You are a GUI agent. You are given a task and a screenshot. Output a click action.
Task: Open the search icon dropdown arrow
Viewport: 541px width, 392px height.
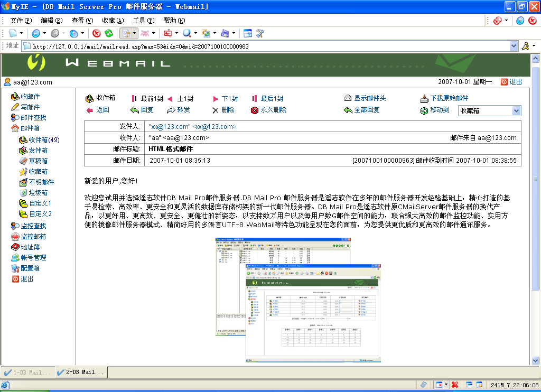pos(195,33)
